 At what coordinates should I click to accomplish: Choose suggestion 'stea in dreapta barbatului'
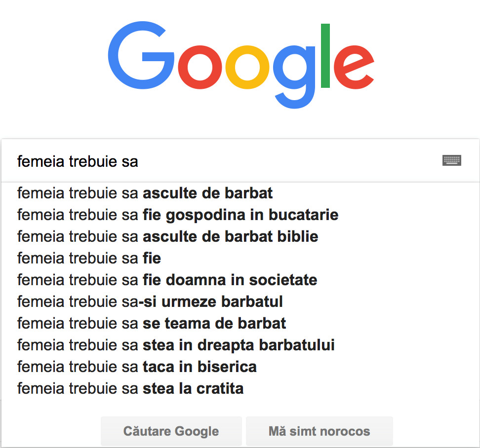176,345
